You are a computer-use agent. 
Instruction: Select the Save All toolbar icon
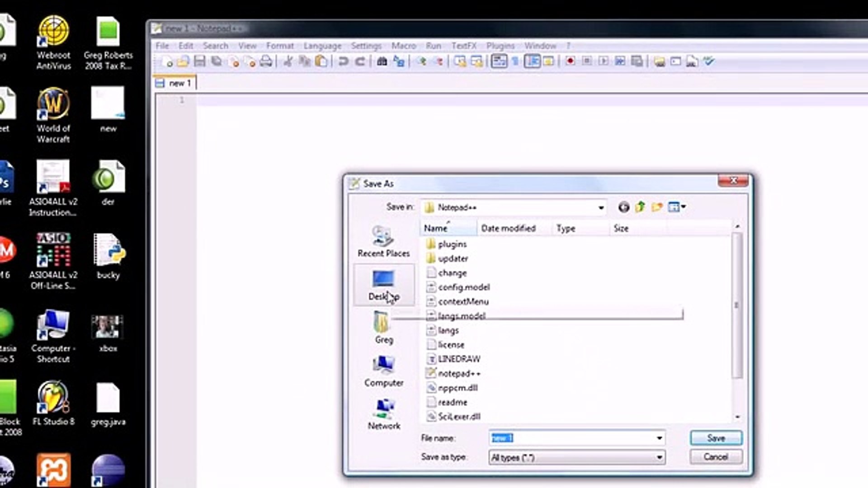click(x=216, y=61)
